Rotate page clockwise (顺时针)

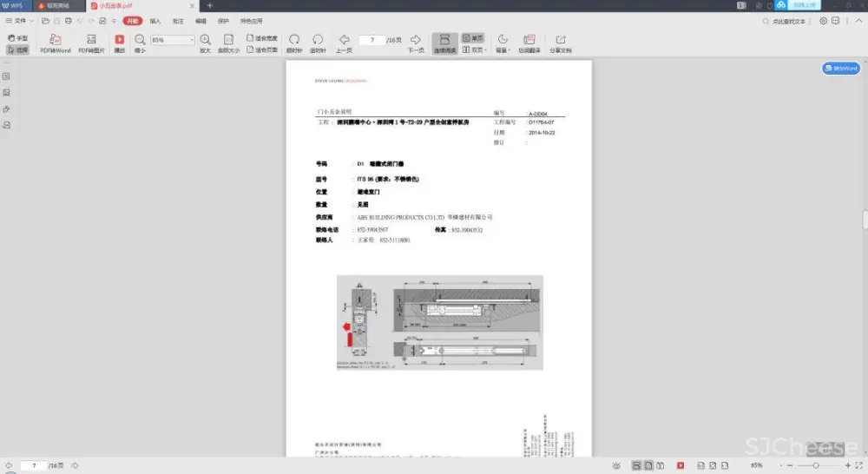(x=294, y=43)
